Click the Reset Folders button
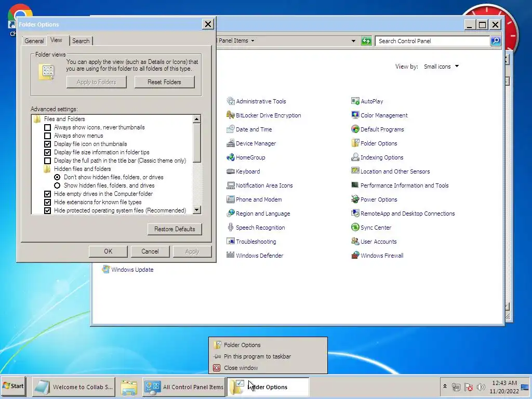532x399 pixels. (x=165, y=82)
